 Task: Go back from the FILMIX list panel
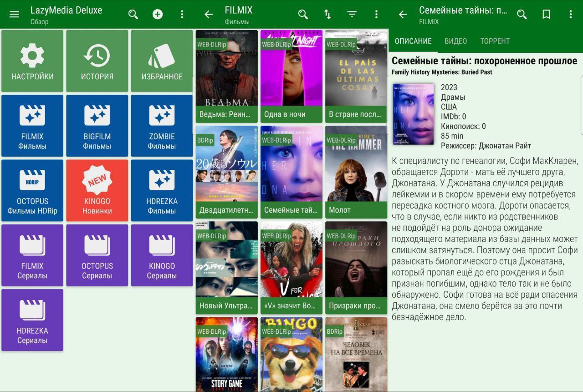(209, 14)
